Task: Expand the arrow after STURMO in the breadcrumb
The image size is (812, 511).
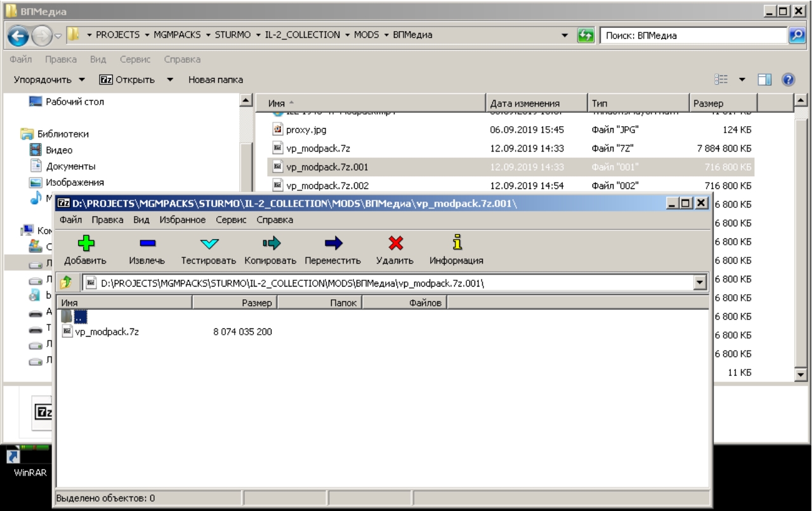Action: click(x=257, y=36)
